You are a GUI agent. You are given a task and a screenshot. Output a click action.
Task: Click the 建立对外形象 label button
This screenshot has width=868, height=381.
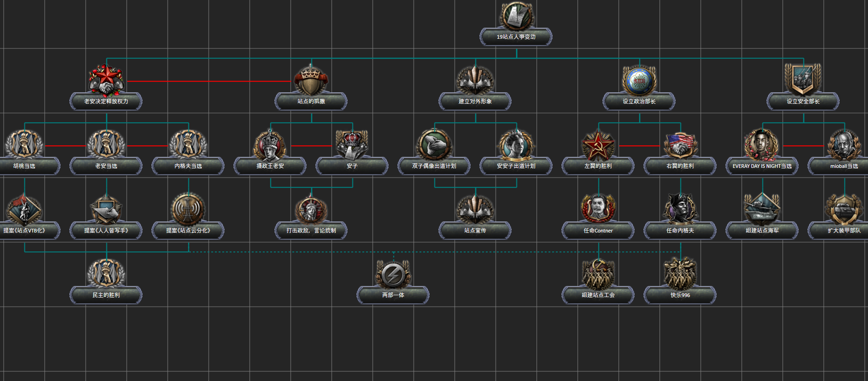click(x=475, y=101)
